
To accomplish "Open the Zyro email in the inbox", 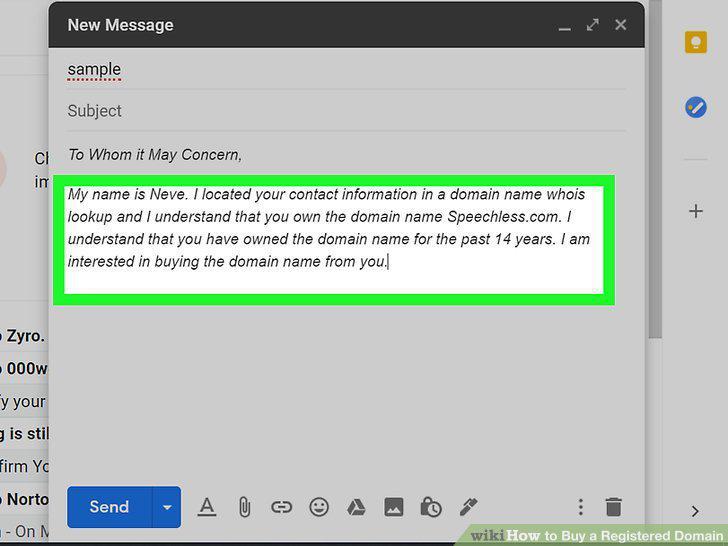I will (x=23, y=336).
